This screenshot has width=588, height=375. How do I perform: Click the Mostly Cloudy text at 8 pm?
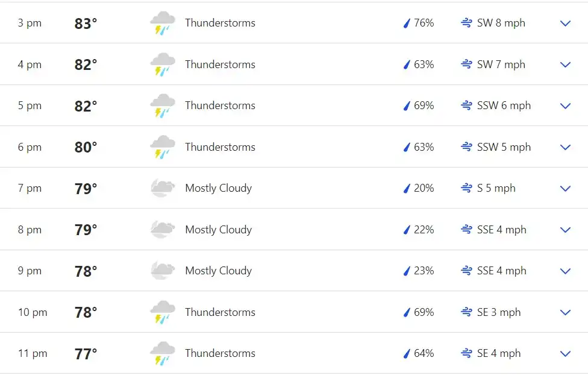(x=218, y=230)
